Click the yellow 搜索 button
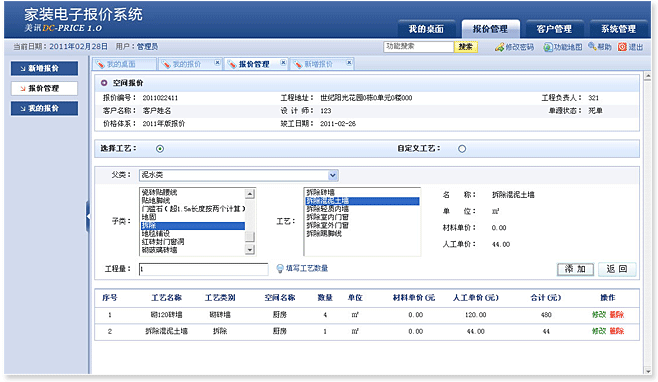 466,47
